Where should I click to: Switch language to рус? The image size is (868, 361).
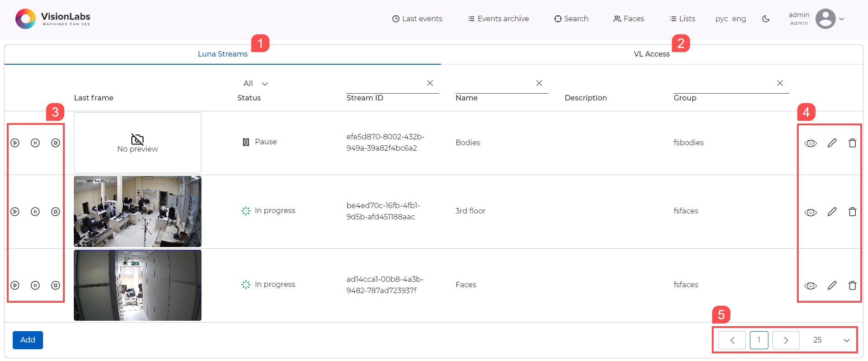[x=721, y=19]
